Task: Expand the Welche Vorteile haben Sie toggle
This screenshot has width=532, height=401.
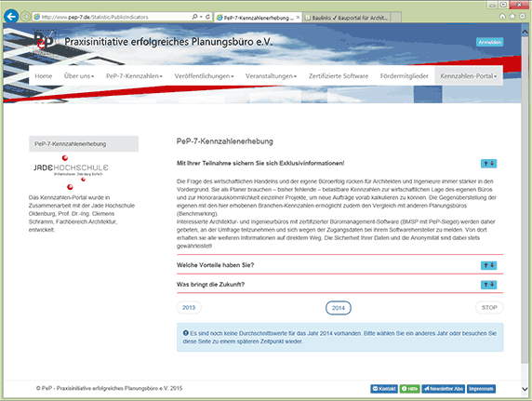Action: point(488,265)
